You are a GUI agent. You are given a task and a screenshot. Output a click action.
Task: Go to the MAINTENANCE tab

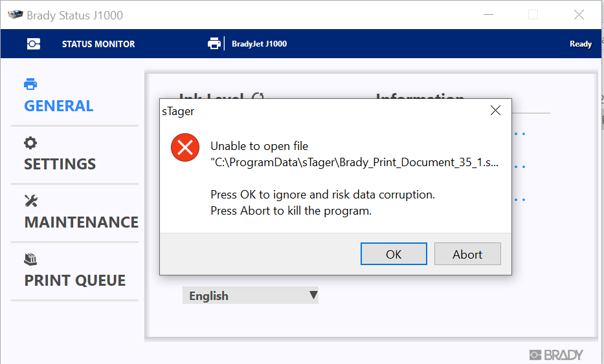(81, 222)
